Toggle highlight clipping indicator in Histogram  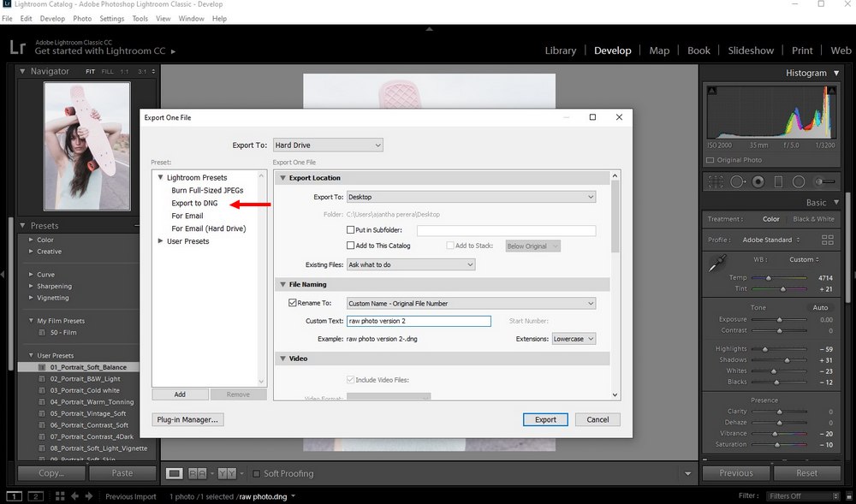tap(831, 91)
